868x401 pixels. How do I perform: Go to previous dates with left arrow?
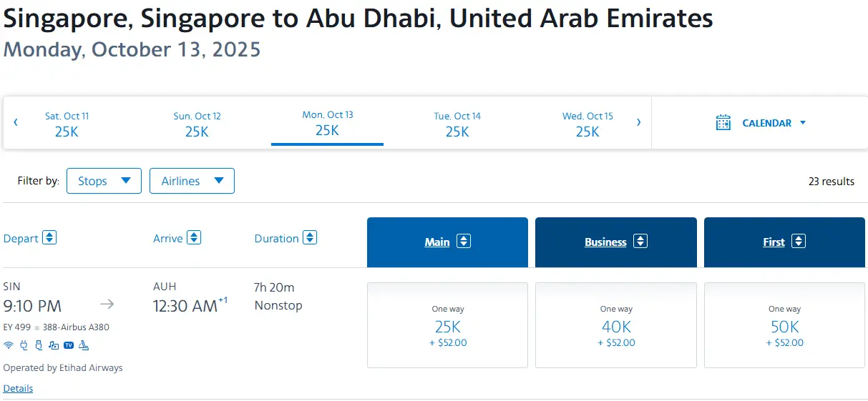[16, 122]
